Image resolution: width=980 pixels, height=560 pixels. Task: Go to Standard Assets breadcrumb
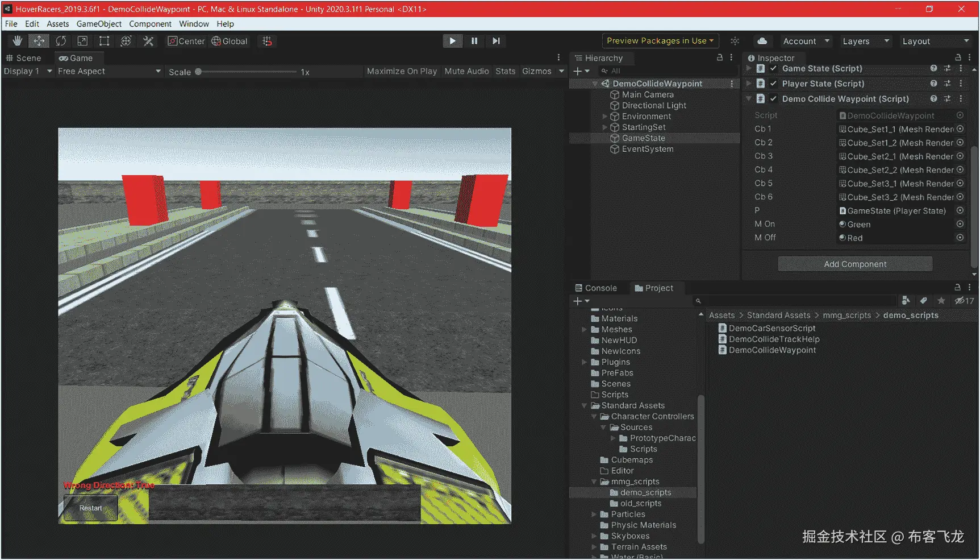778,316
